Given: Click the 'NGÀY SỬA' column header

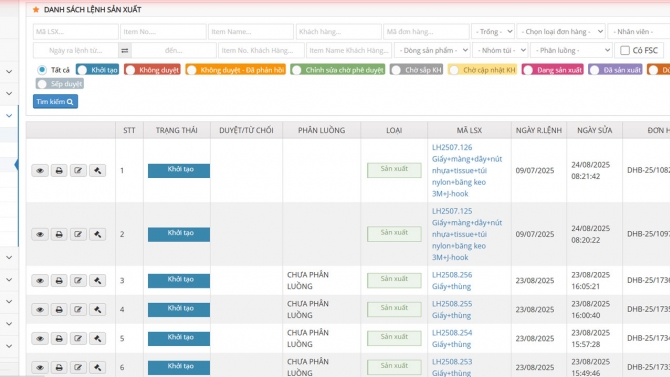Looking at the screenshot, I should click(594, 130).
